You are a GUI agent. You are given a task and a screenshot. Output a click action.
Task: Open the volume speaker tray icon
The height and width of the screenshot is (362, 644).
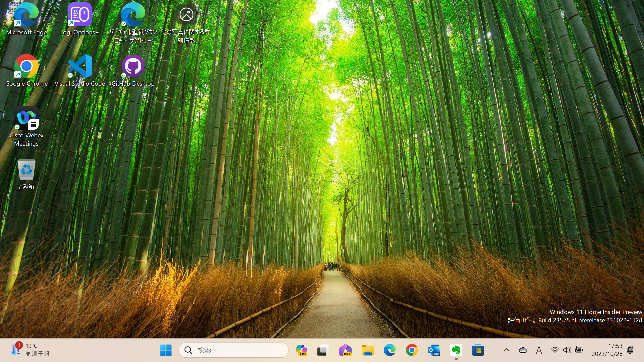click(x=567, y=350)
